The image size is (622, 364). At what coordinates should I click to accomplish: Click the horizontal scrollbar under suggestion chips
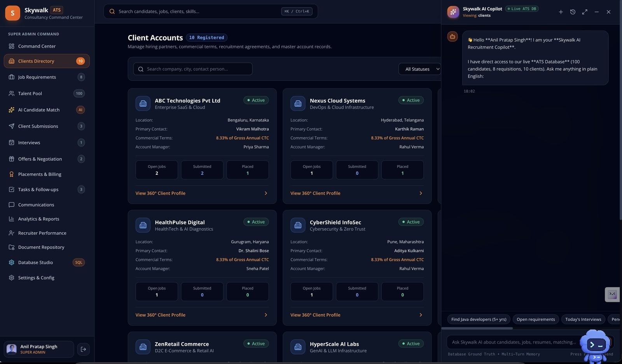pyautogui.click(x=477, y=328)
